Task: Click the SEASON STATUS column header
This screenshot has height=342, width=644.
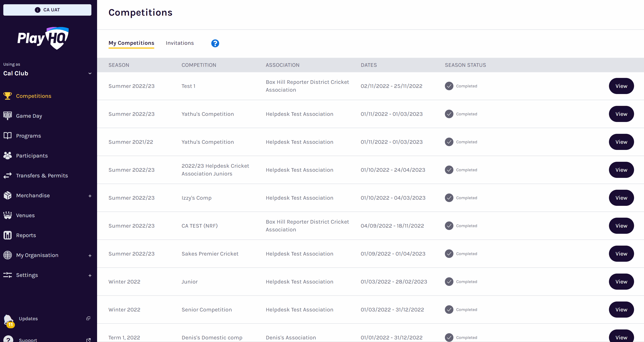Action: pyautogui.click(x=465, y=65)
